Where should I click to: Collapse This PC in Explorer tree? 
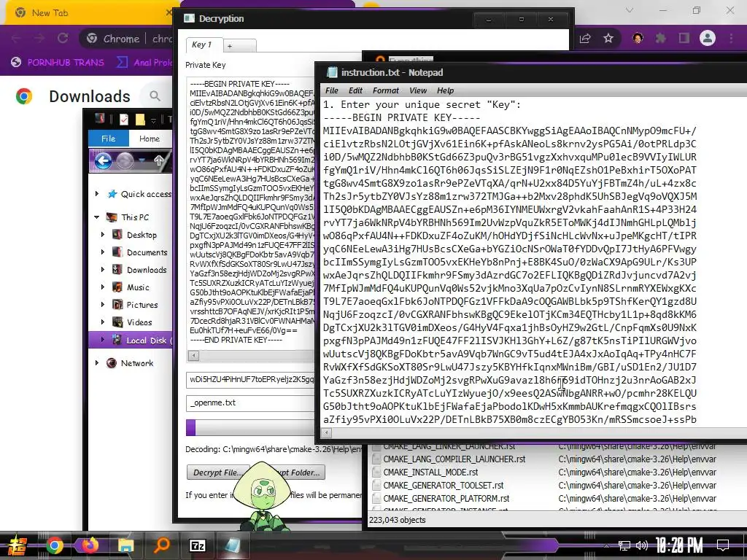(97, 217)
